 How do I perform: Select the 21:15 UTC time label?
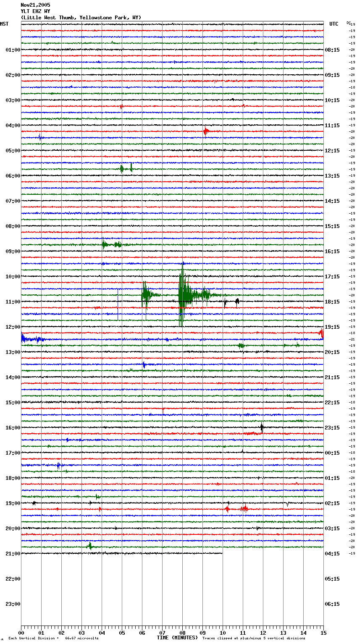coord(332,377)
